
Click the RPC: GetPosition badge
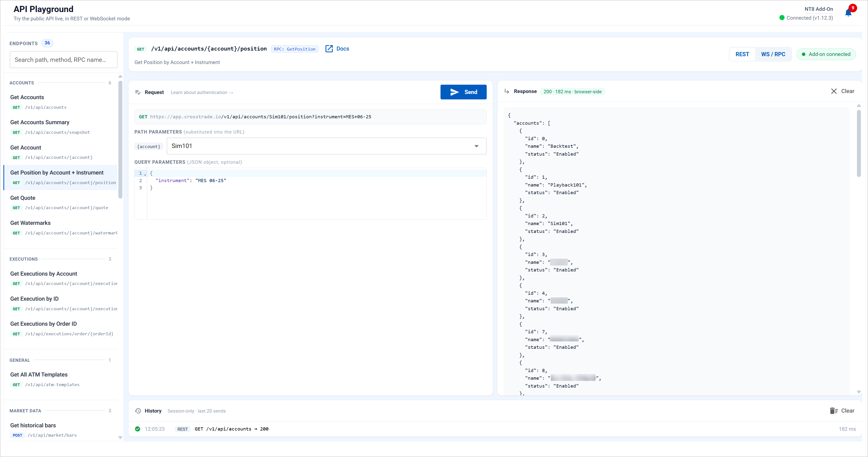point(295,49)
